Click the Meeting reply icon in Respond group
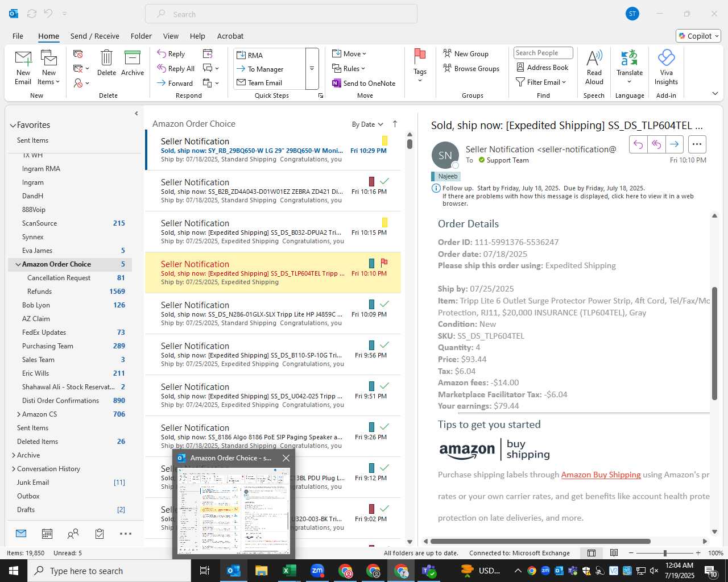728x582 pixels. click(208, 53)
